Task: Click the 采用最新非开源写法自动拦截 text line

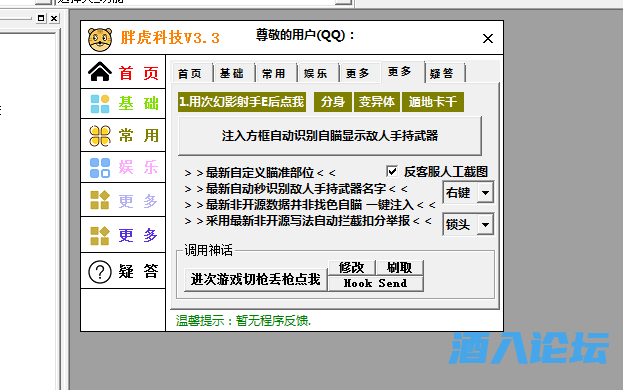Action: pos(308,221)
